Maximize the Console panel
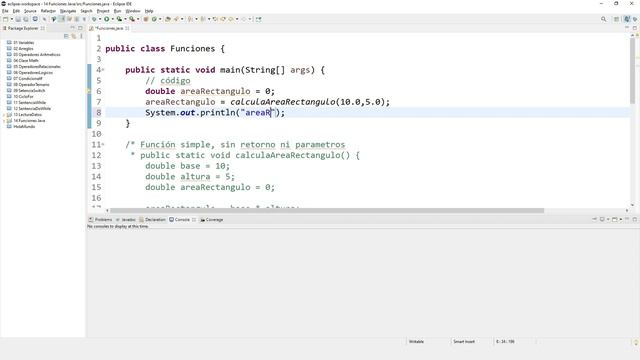Viewport: 640px width, 360px height. pos(635,220)
